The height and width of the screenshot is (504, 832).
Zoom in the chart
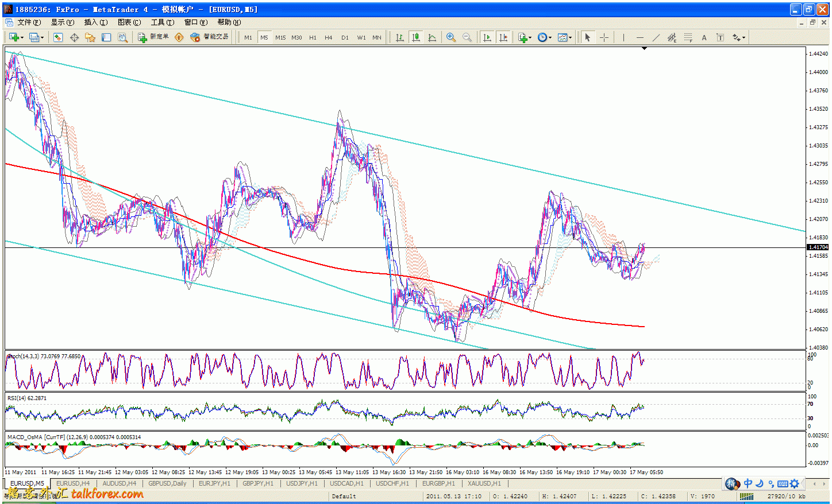(x=451, y=37)
